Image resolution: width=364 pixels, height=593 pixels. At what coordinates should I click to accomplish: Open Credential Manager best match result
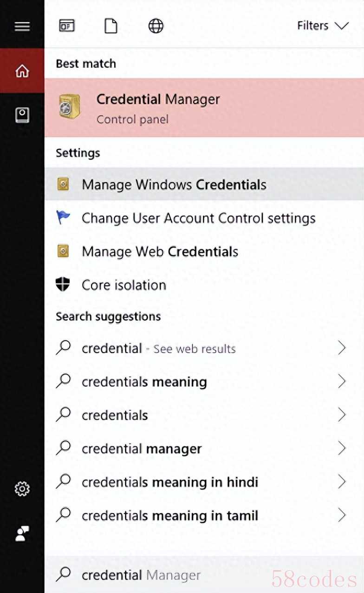[x=158, y=108]
